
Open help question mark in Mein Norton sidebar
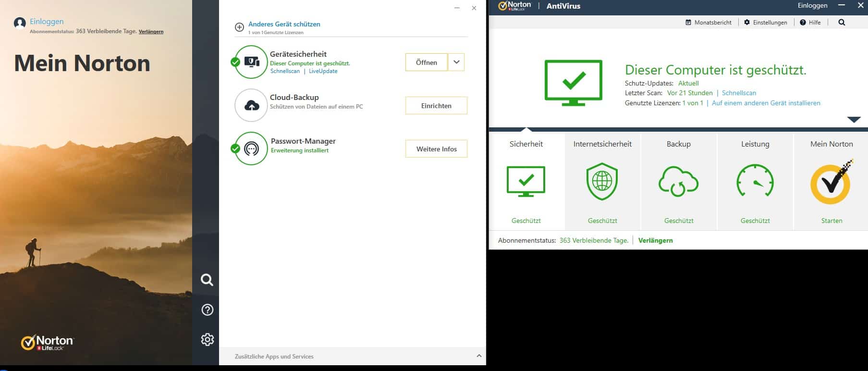point(207,310)
